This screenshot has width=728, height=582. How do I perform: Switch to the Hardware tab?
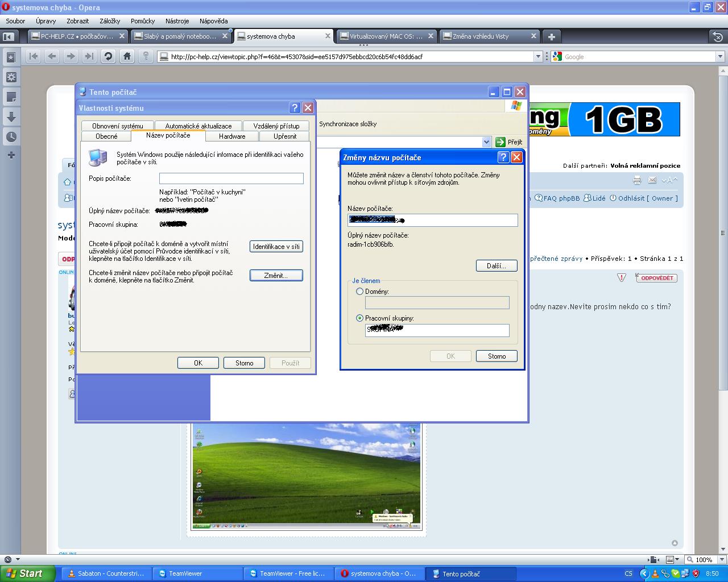click(232, 136)
